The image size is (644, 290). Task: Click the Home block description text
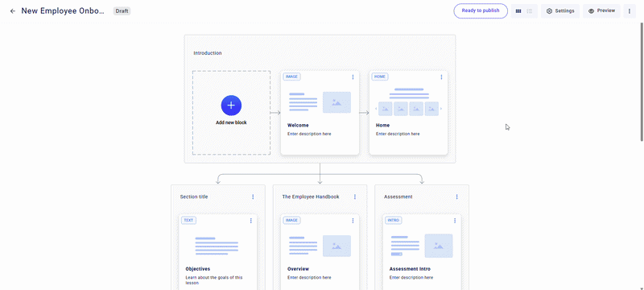(398, 134)
